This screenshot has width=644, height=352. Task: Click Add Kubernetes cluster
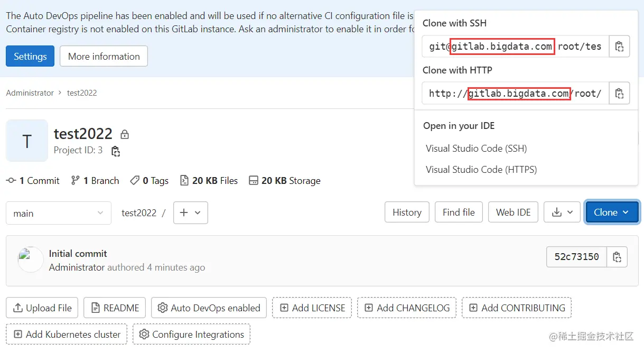coord(67,334)
